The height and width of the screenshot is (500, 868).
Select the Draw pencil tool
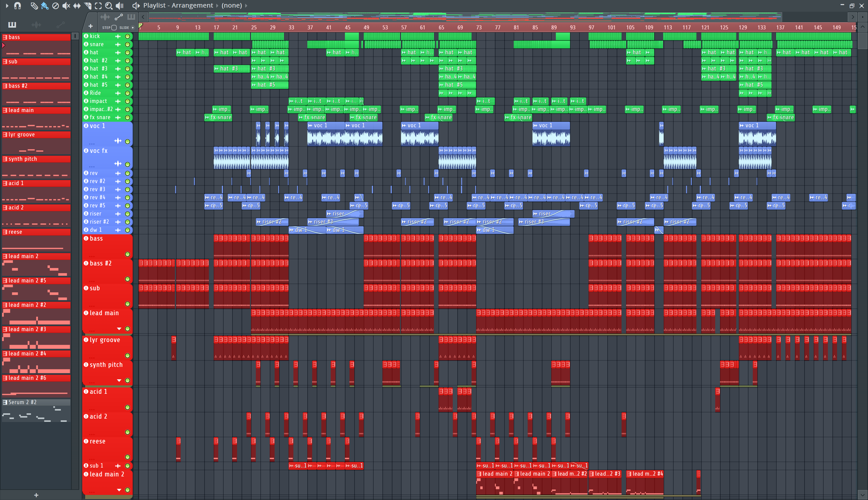tap(34, 6)
